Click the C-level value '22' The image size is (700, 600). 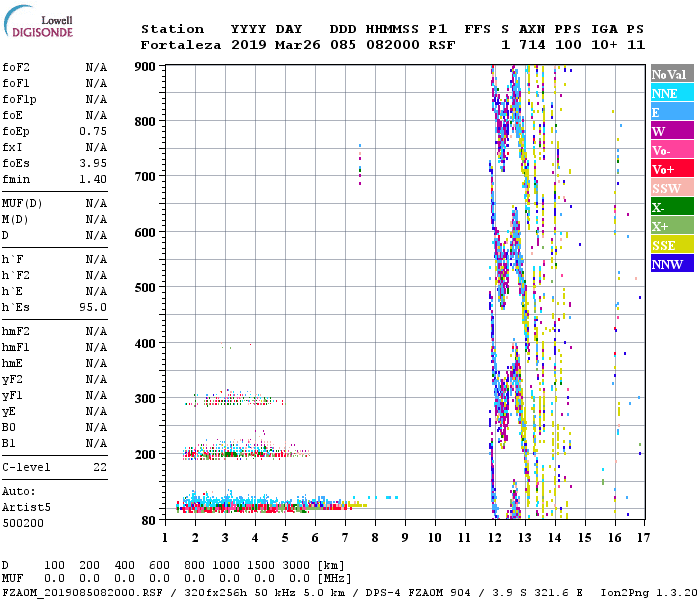pos(100,467)
